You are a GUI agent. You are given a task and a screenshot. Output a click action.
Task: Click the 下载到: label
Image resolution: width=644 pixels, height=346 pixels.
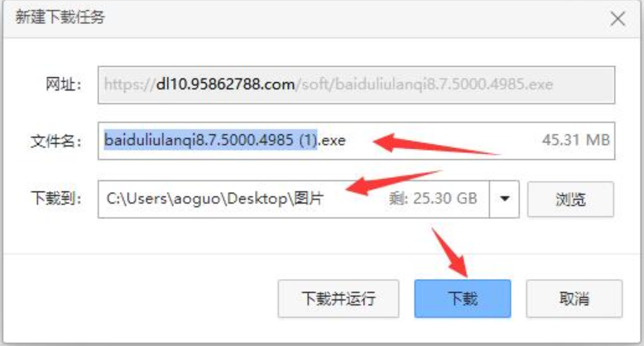click(x=56, y=198)
